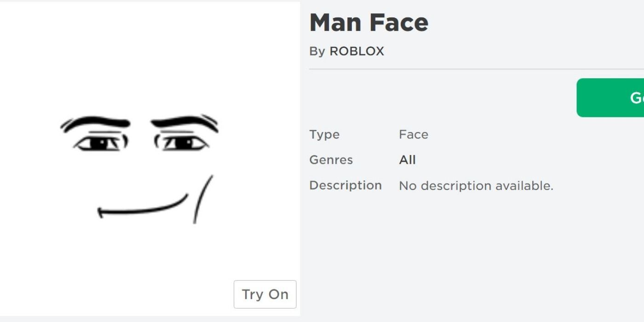The width and height of the screenshot is (644, 322).
Task: Click the Man Face title heading
Action: point(368,23)
